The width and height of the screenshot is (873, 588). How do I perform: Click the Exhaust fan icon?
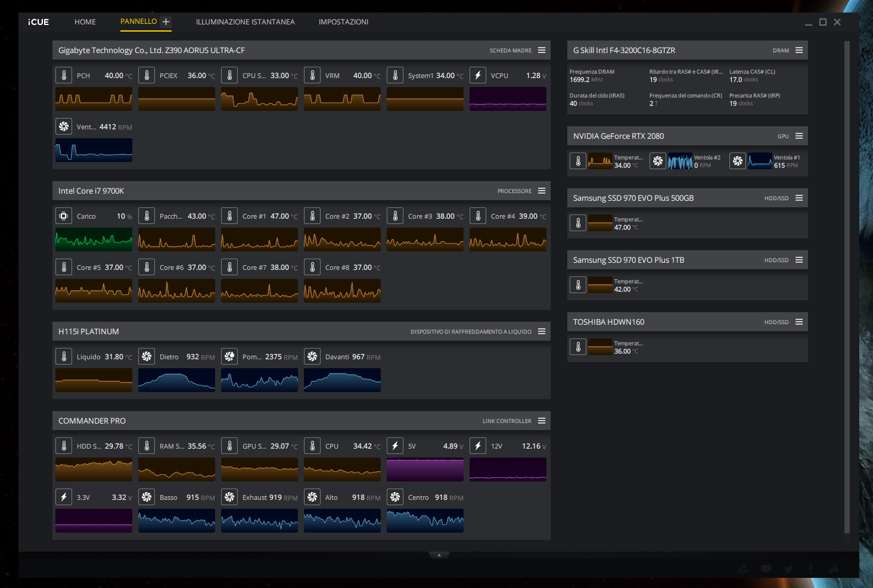point(229,497)
